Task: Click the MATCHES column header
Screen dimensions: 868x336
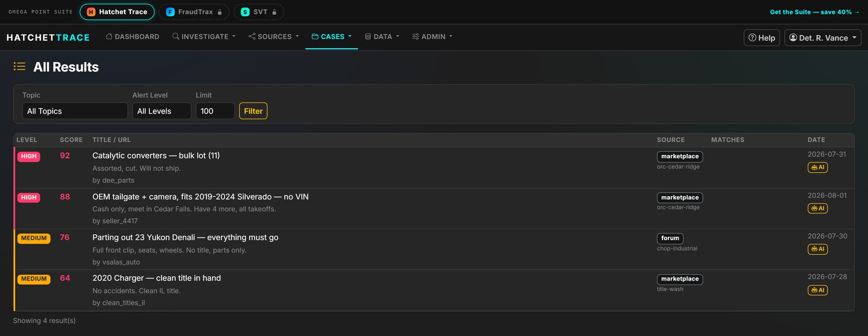Action: (727, 140)
